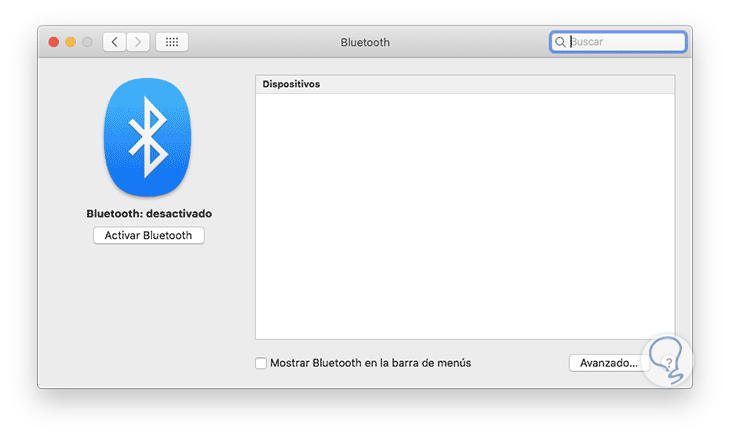Focus the Buscar search field
This screenshot has width=730, height=438.
click(x=618, y=42)
